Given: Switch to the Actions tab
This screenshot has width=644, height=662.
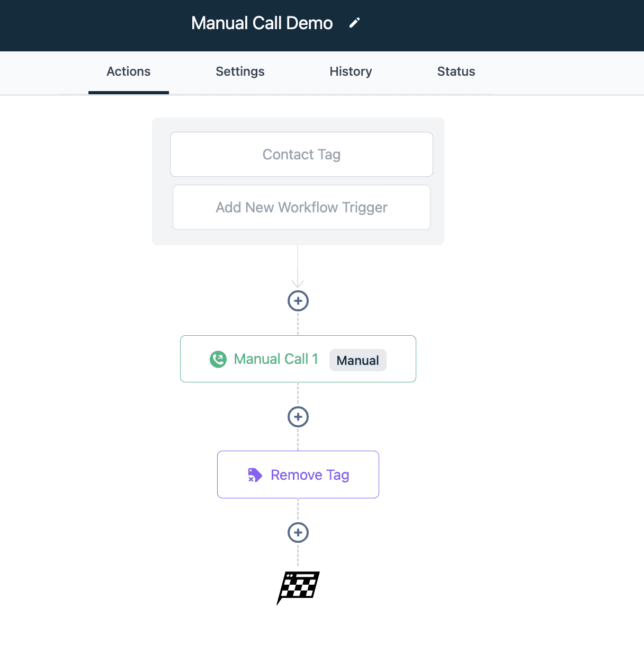Looking at the screenshot, I should pyautogui.click(x=129, y=71).
